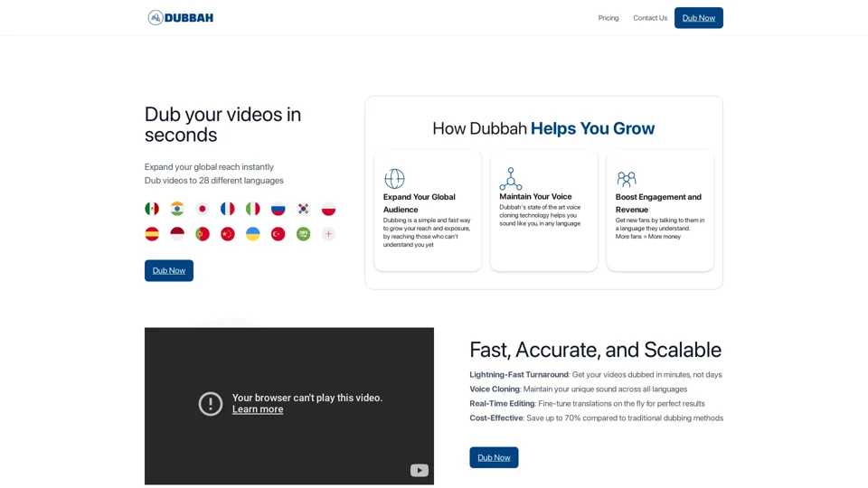The image size is (868, 488).
Task: Click the Dub Now button under Cost-Effective
Action: [x=494, y=457]
